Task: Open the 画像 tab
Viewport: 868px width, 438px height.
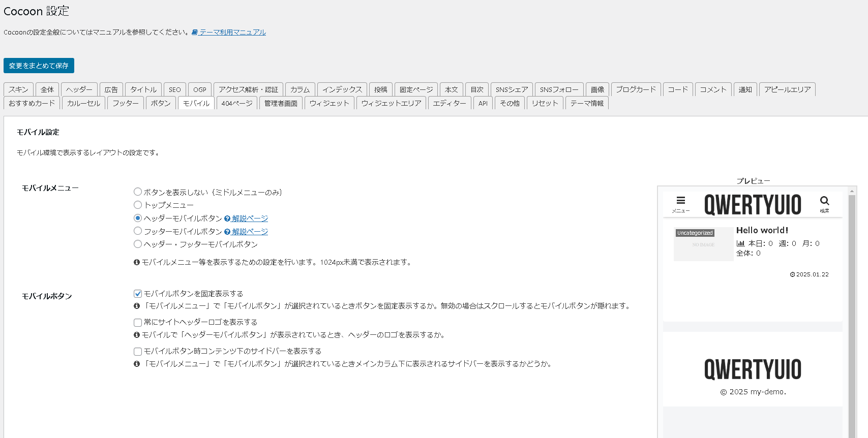Action: click(x=597, y=89)
